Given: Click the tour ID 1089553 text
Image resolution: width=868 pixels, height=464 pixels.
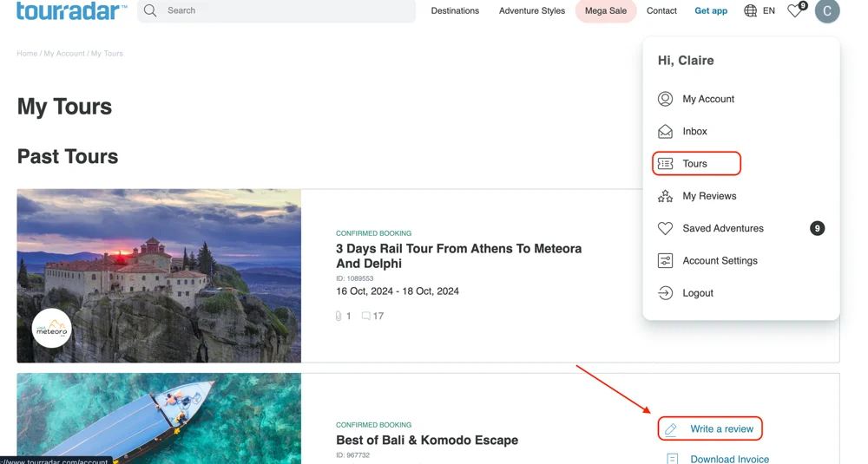Looking at the screenshot, I should click(x=354, y=278).
